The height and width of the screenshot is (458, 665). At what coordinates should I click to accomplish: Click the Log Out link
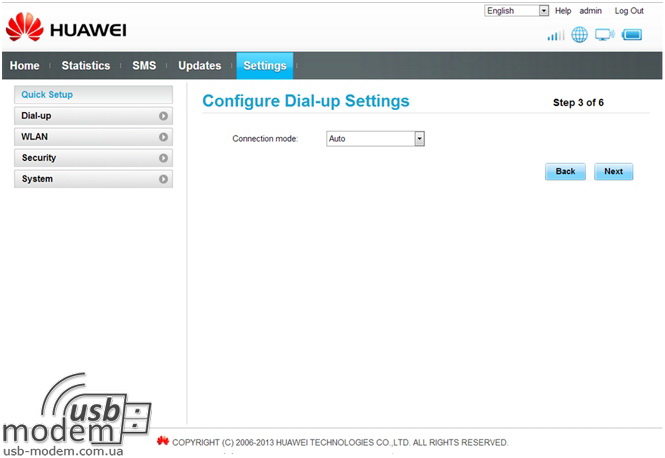pos(629,11)
